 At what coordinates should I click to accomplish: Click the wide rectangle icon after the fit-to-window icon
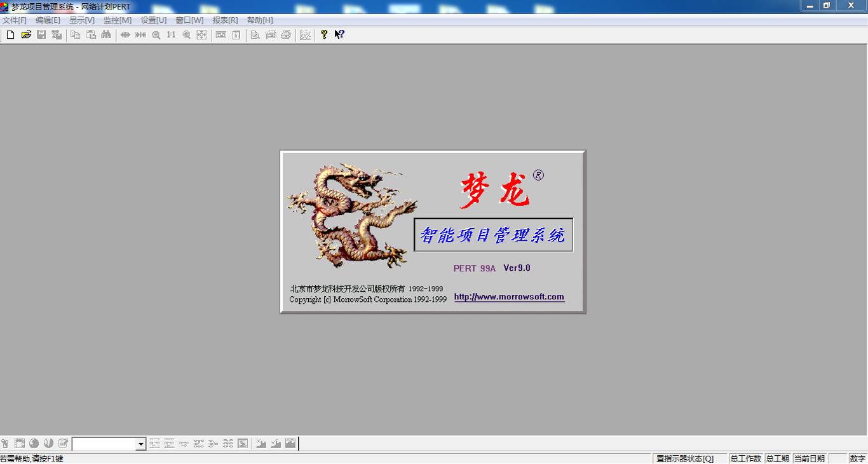[x=220, y=35]
